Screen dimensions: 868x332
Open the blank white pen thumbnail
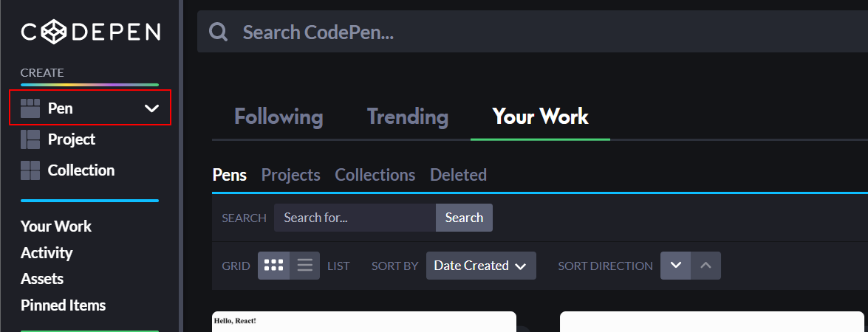(711, 322)
